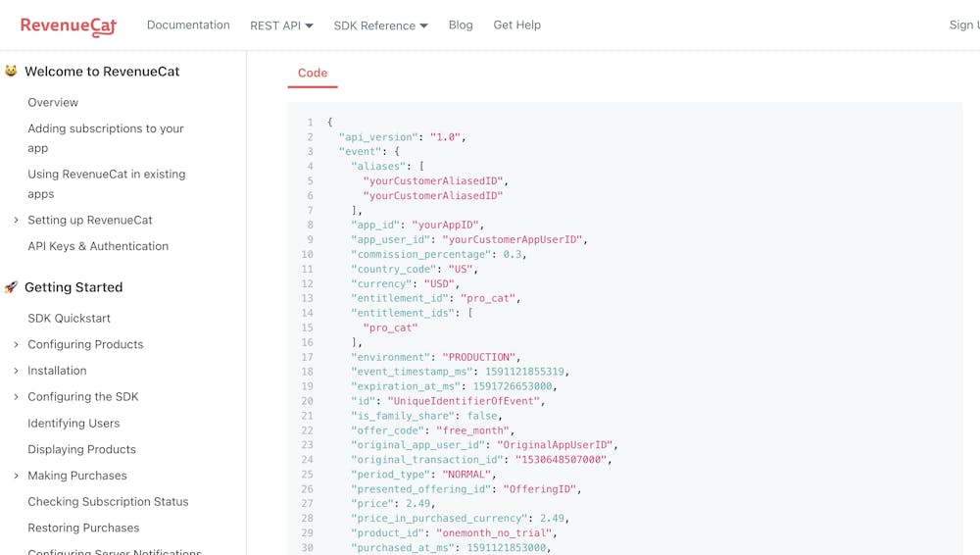
Task: Click the rocket emoji beside Getting Started
Action: [x=11, y=287]
